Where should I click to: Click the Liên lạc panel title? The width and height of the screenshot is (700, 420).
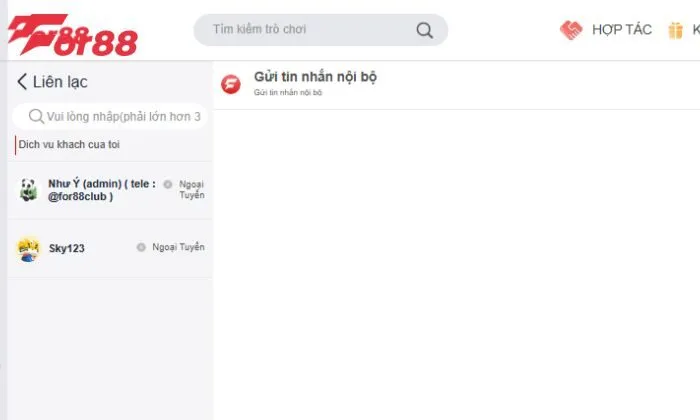point(60,82)
